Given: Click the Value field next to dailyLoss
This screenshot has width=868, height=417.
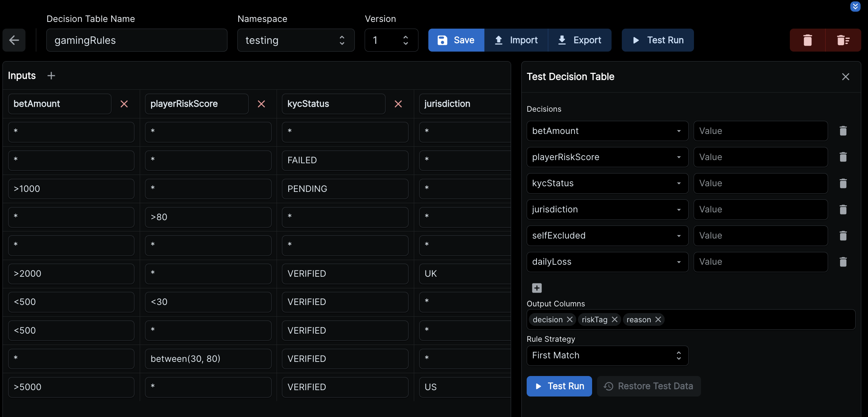Looking at the screenshot, I should 760,262.
